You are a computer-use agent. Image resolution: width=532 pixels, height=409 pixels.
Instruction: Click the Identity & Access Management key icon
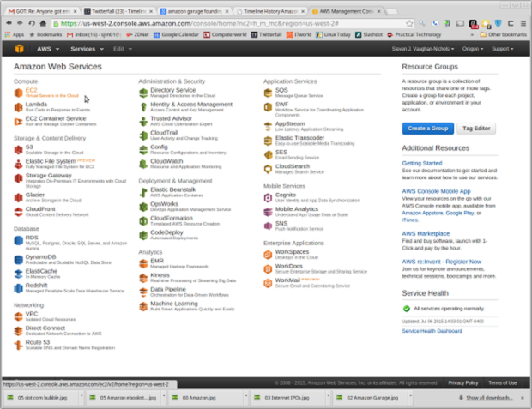pyautogui.click(x=143, y=107)
